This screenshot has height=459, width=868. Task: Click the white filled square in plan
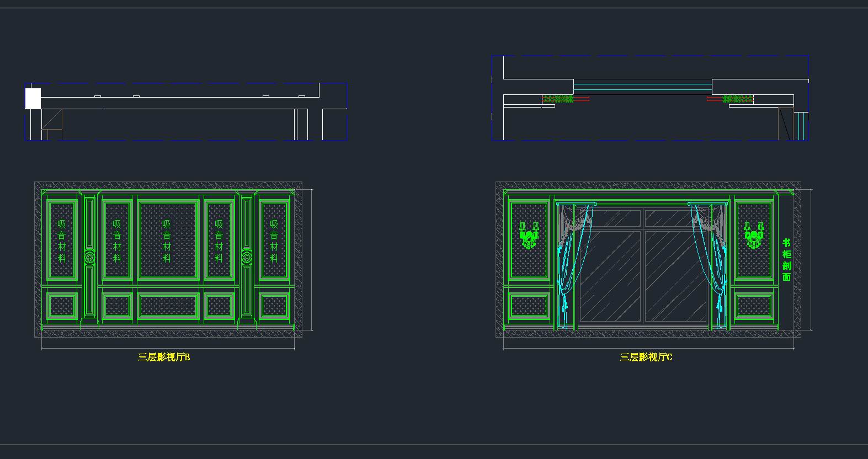pos(33,99)
